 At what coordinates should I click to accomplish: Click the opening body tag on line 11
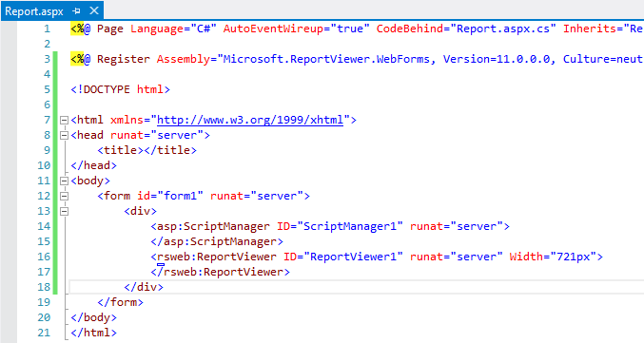pos(90,181)
